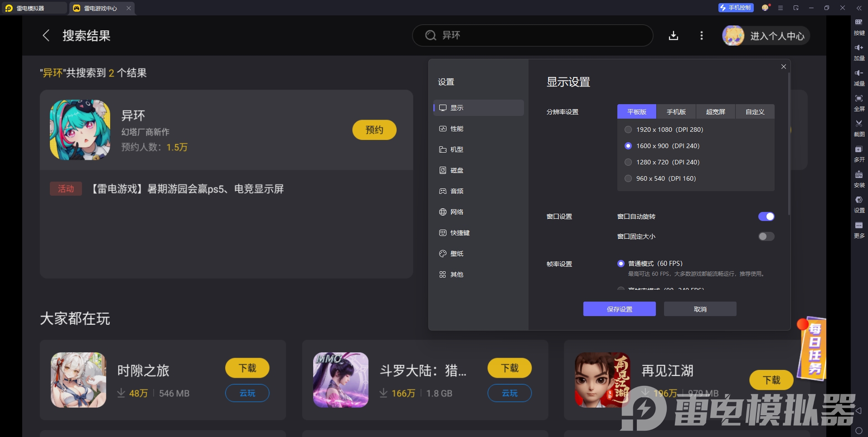Open 音频 settings category
Viewport: 868px width, 437px height.
point(479,191)
